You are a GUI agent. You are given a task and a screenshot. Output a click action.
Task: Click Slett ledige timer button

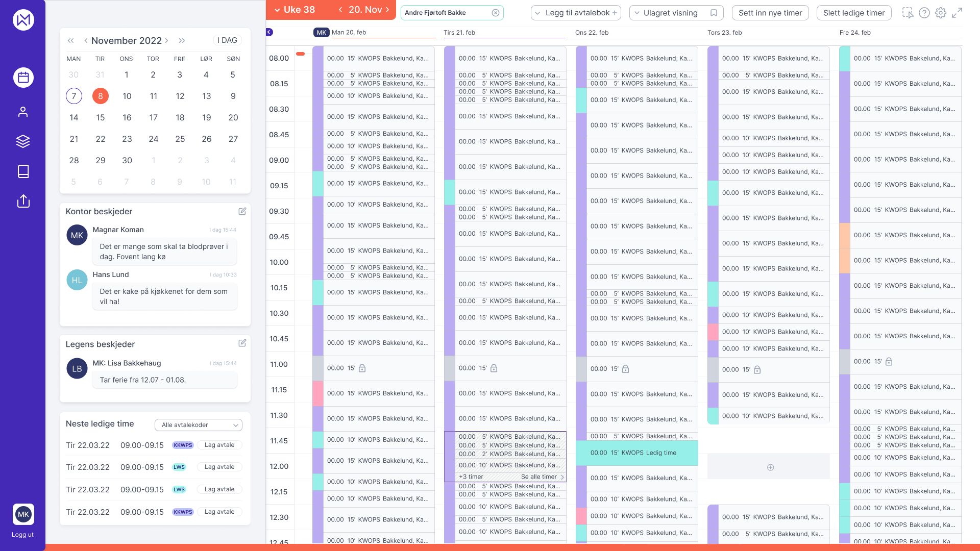tap(853, 13)
